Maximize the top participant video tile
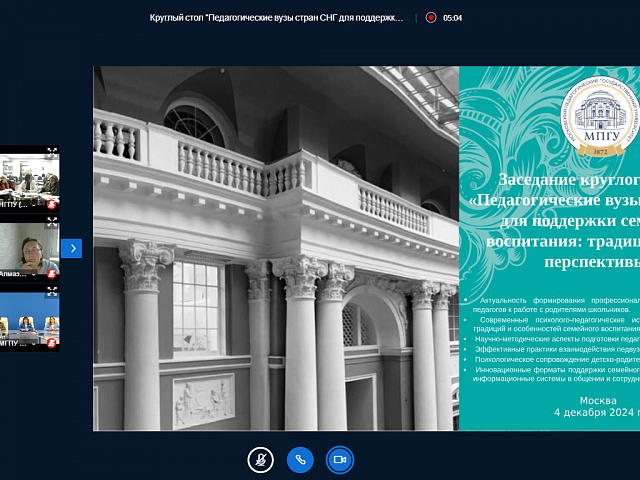 point(52,152)
